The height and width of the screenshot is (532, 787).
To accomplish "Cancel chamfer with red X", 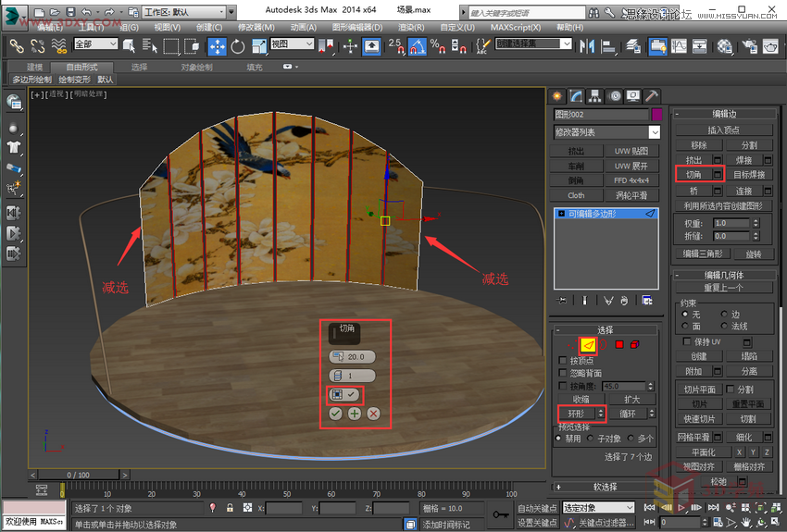I will click(x=373, y=414).
